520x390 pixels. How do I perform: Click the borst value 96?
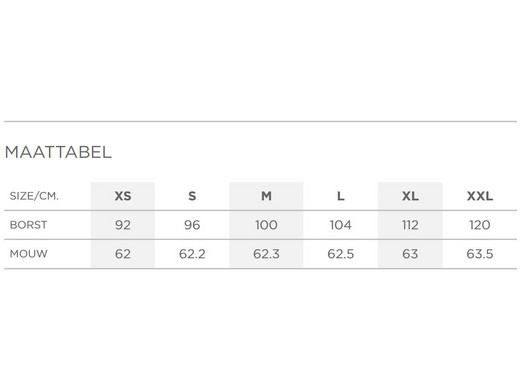pyautogui.click(x=192, y=225)
